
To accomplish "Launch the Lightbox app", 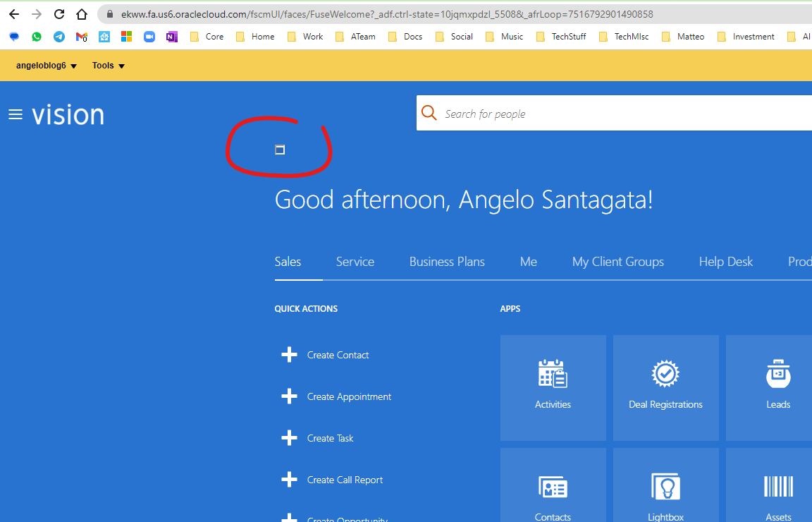I will (665, 494).
